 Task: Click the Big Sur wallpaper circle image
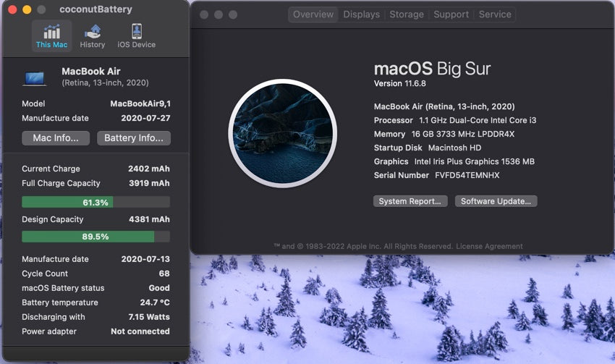(282, 133)
